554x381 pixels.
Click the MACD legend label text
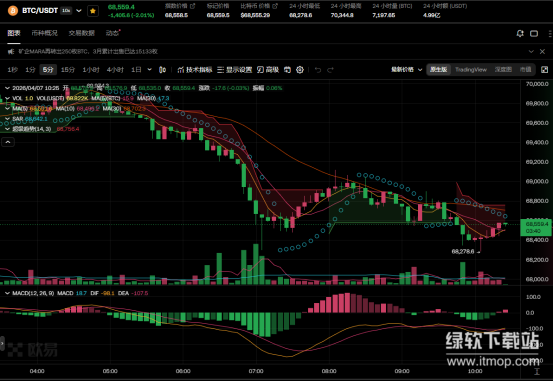pos(33,293)
